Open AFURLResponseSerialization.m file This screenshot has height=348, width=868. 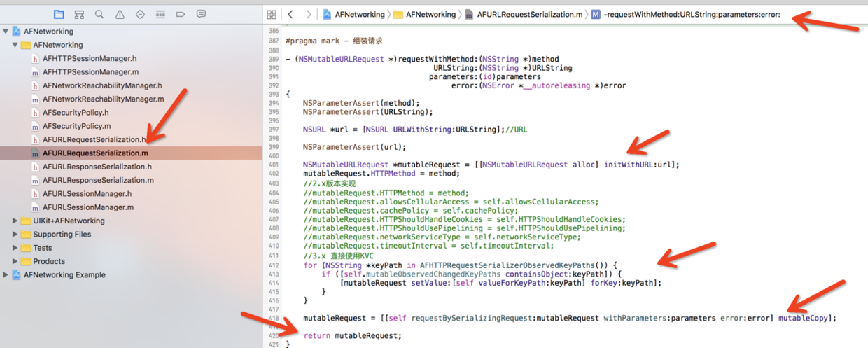(x=98, y=180)
